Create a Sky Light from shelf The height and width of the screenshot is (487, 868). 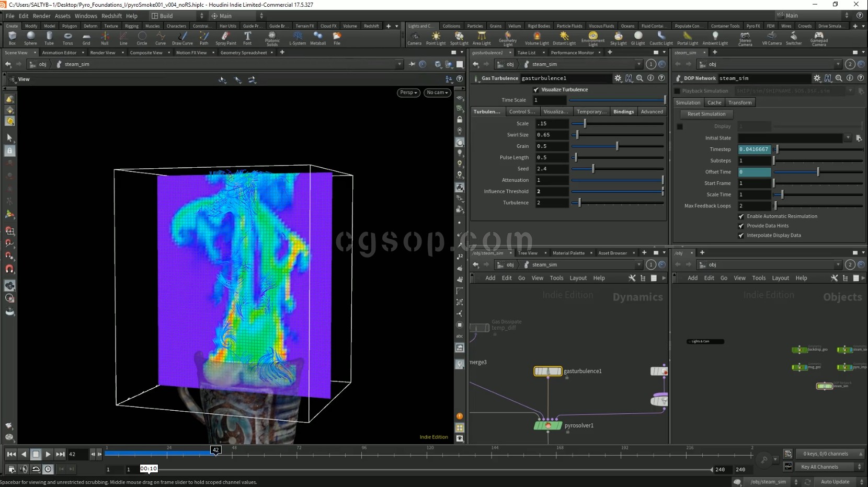[618, 38]
